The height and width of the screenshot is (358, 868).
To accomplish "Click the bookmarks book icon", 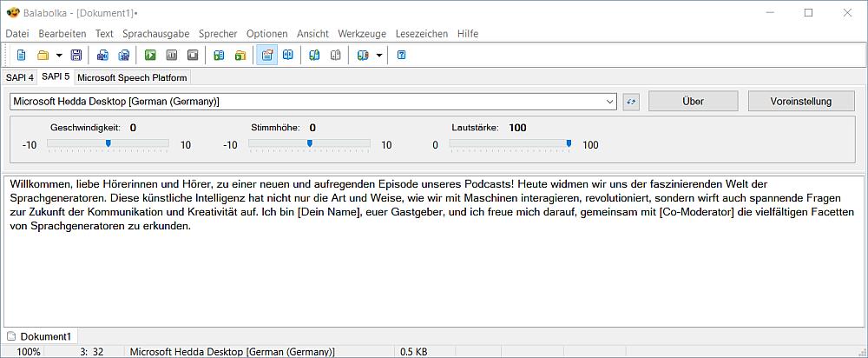I will click(x=363, y=56).
